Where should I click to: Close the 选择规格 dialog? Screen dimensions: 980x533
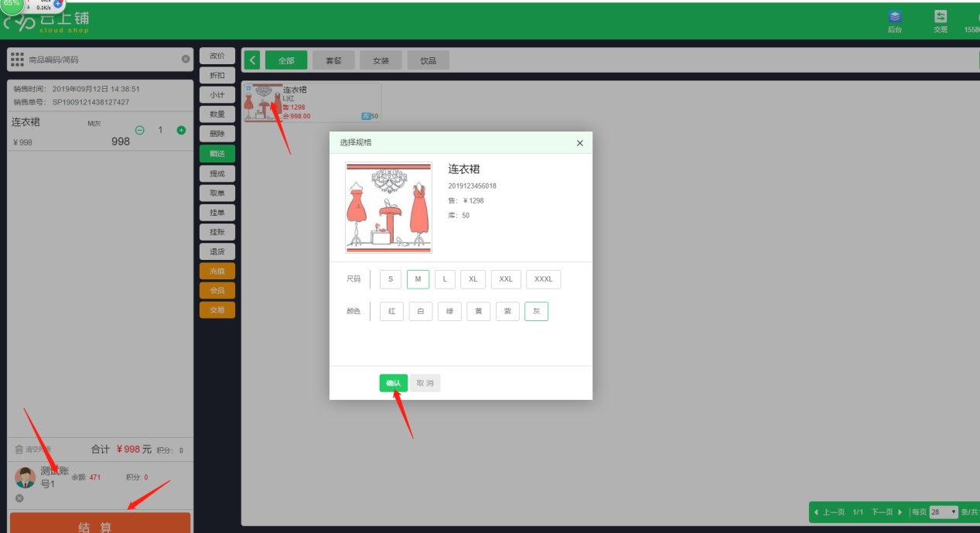pos(580,143)
